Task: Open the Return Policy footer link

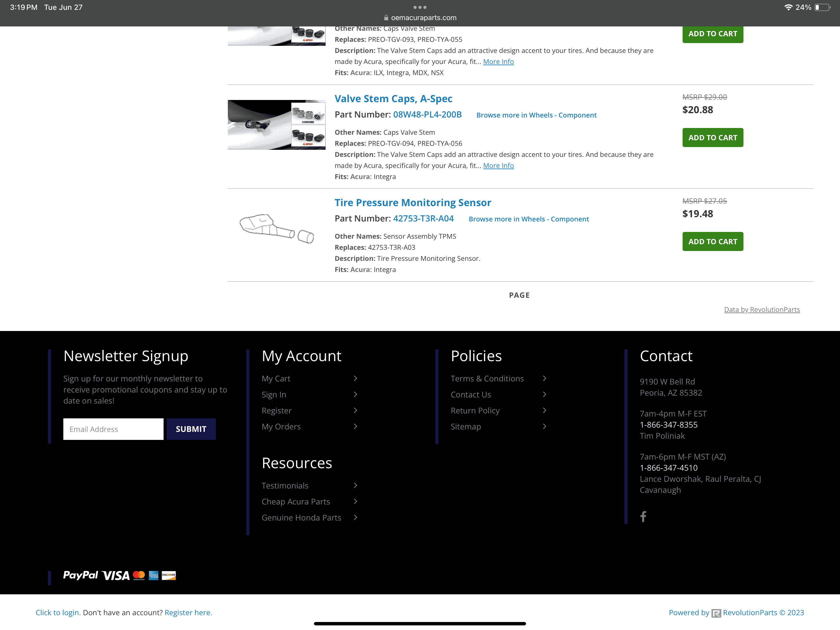Action: (475, 410)
